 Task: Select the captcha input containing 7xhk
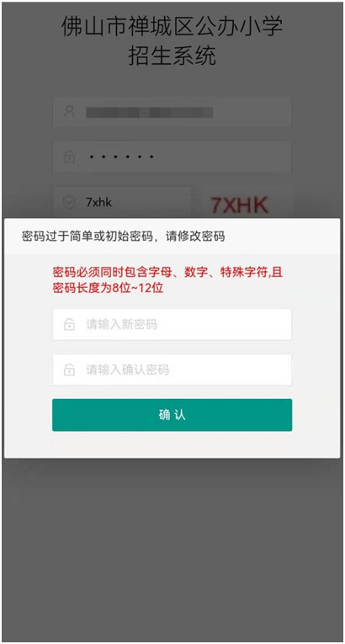pos(122,203)
